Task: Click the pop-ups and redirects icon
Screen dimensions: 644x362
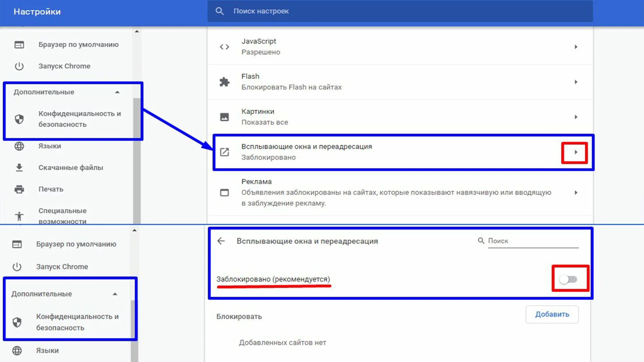Action: pos(224,152)
